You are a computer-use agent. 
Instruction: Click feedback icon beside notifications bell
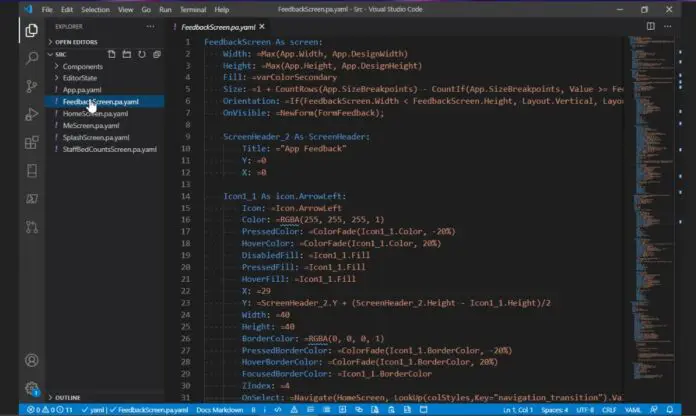tap(653, 409)
